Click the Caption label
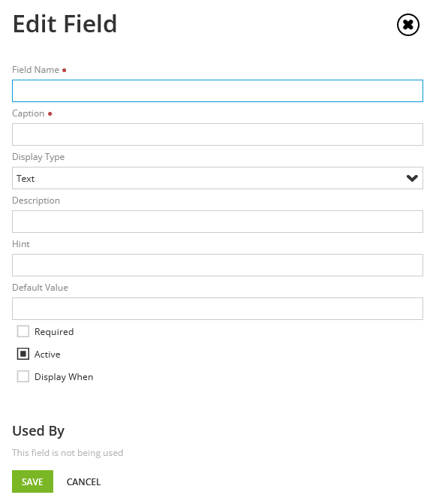This screenshot has height=504, width=427. (28, 113)
